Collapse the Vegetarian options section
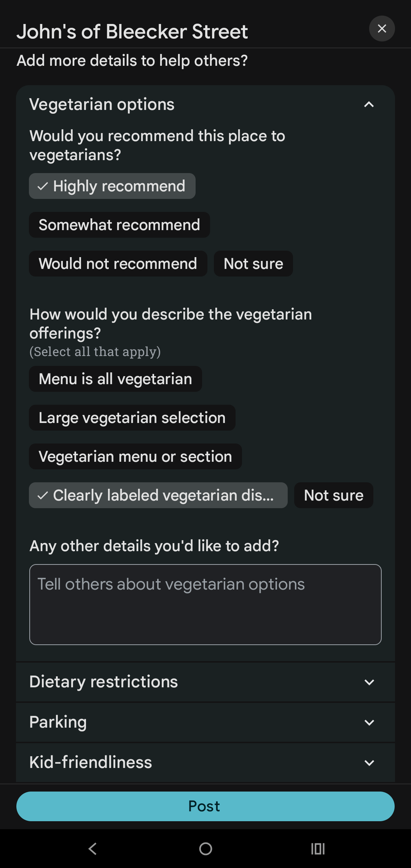The image size is (411, 868). [369, 105]
